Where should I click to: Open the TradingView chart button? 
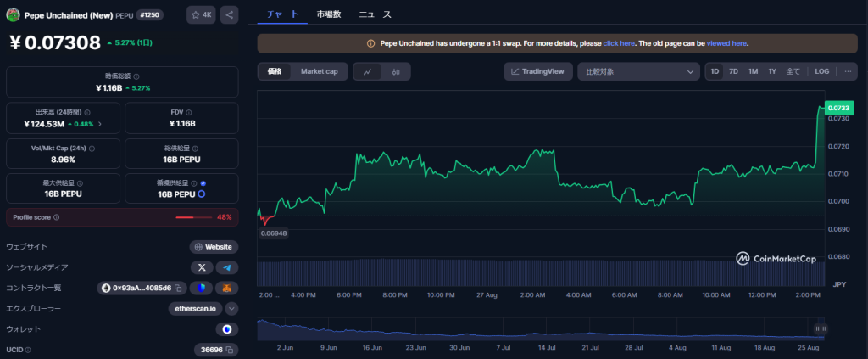538,71
